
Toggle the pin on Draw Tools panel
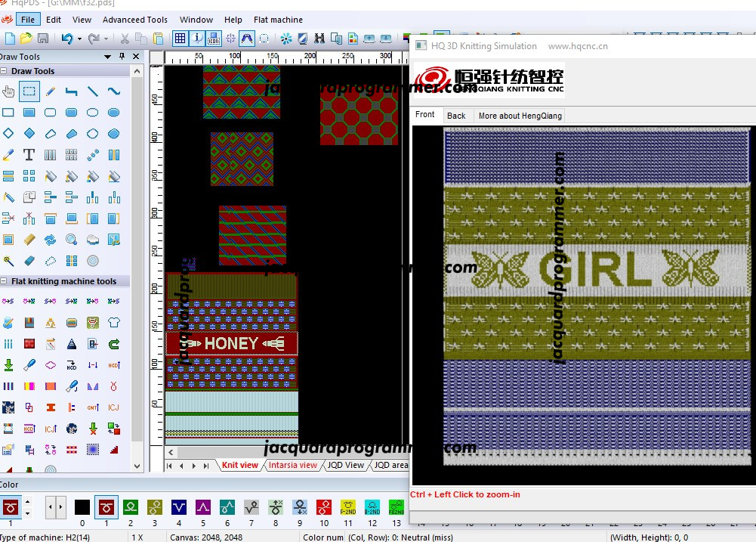[122, 57]
